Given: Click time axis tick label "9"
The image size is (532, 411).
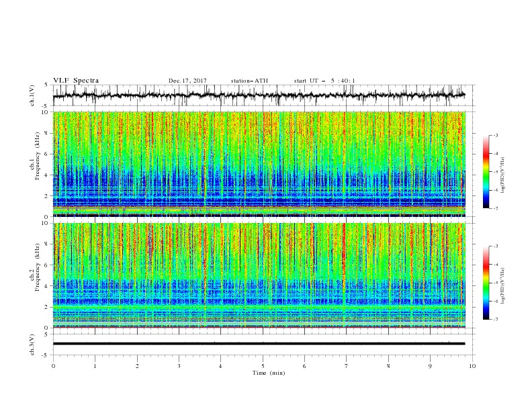Looking at the screenshot, I should click(430, 366).
